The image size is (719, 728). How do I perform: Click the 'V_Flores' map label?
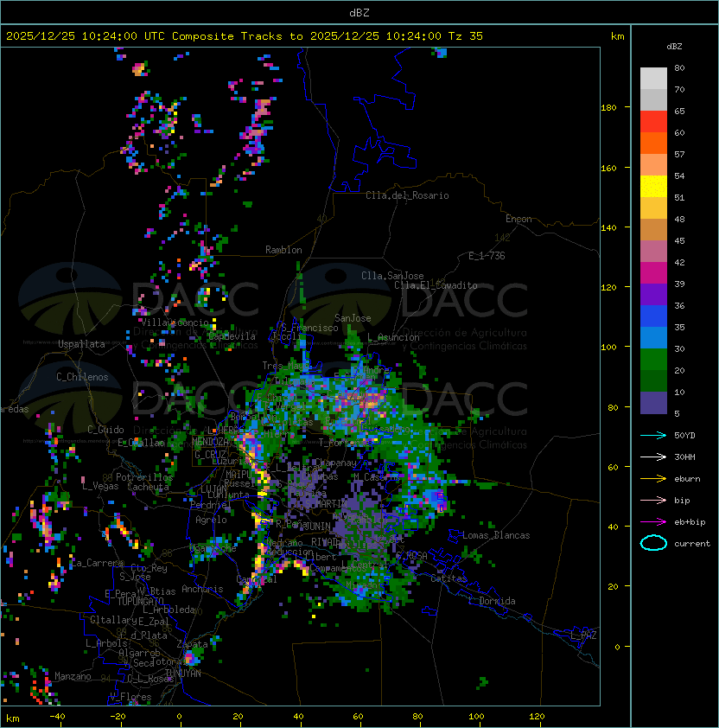(130, 697)
